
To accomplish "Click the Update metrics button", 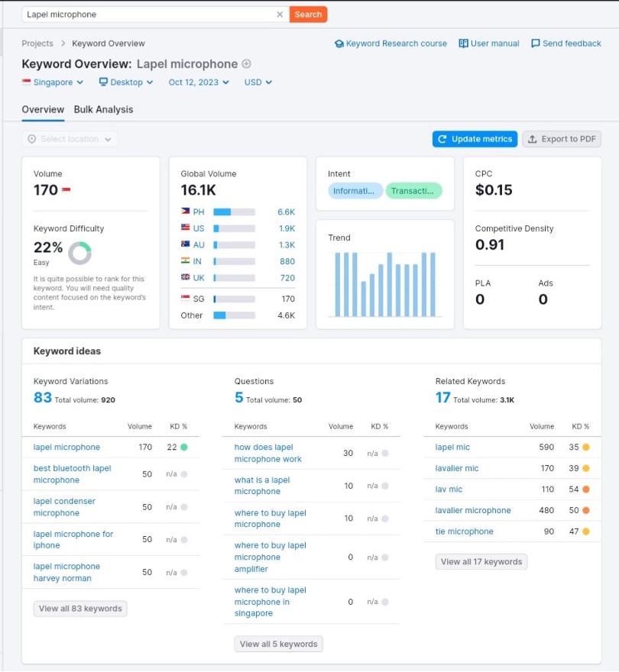I will (475, 139).
